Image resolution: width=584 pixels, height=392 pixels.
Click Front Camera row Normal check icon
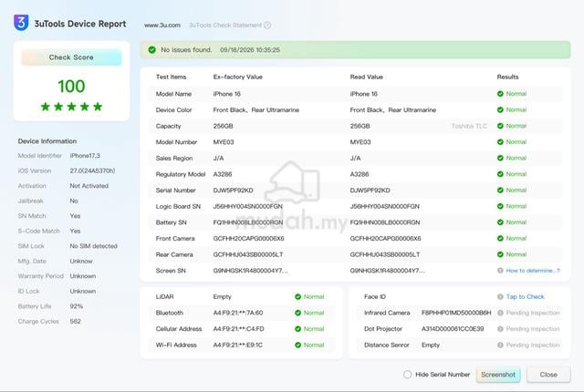coord(500,238)
